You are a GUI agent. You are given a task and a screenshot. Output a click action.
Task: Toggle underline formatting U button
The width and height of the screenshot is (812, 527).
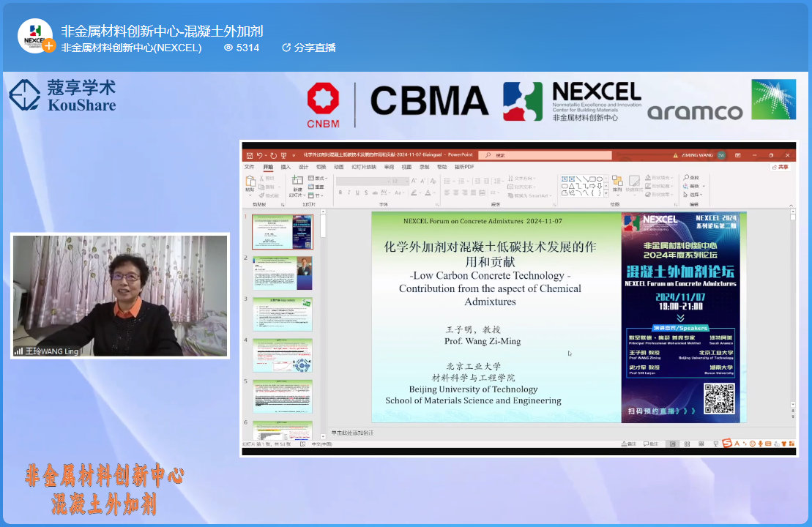pos(357,193)
